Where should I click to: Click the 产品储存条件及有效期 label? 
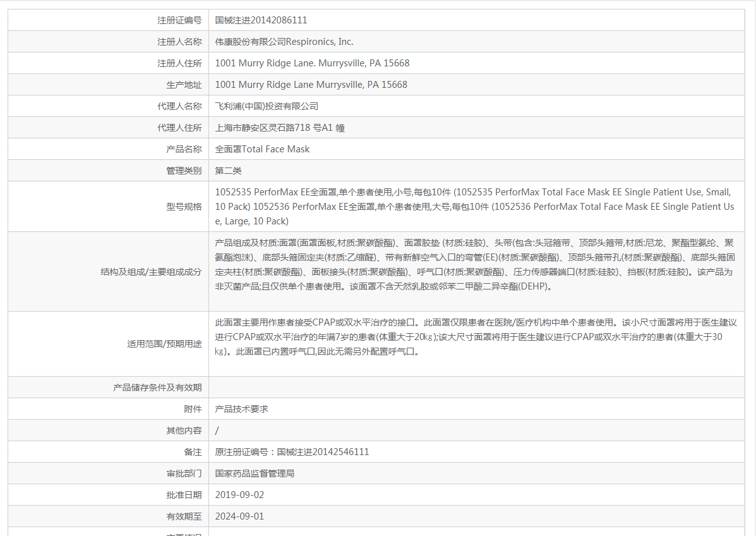[x=157, y=387]
